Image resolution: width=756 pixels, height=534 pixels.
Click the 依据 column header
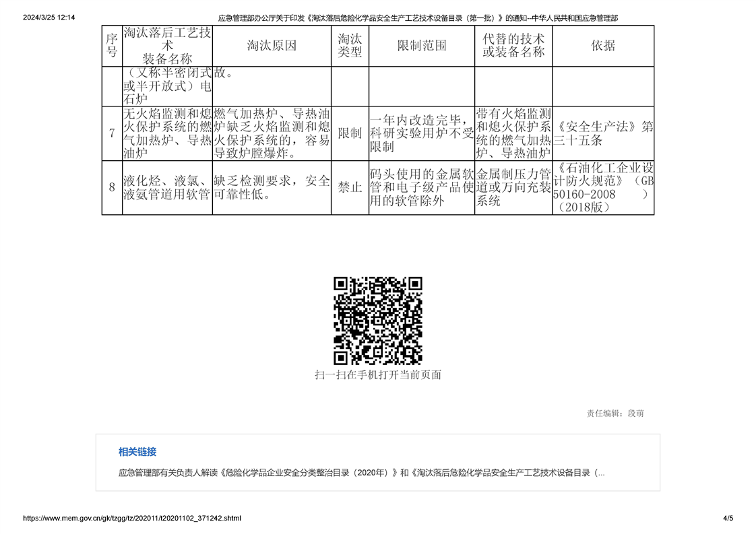click(x=603, y=46)
